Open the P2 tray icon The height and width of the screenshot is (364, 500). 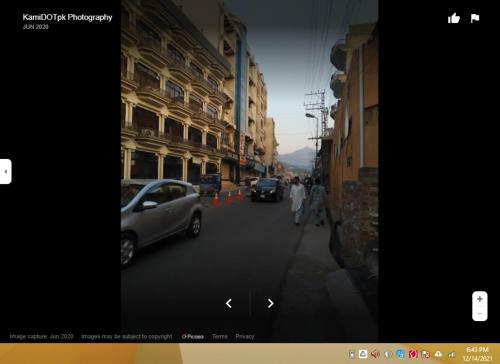(425, 354)
